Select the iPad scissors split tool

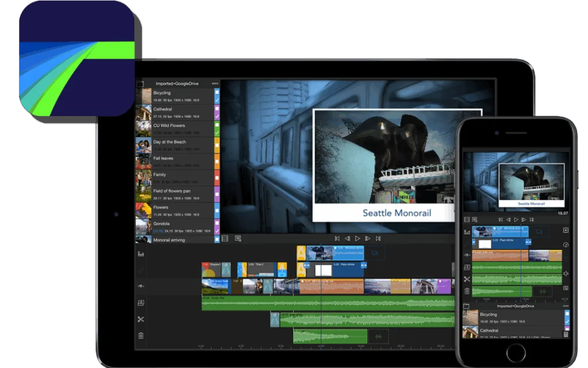pyautogui.click(x=141, y=319)
